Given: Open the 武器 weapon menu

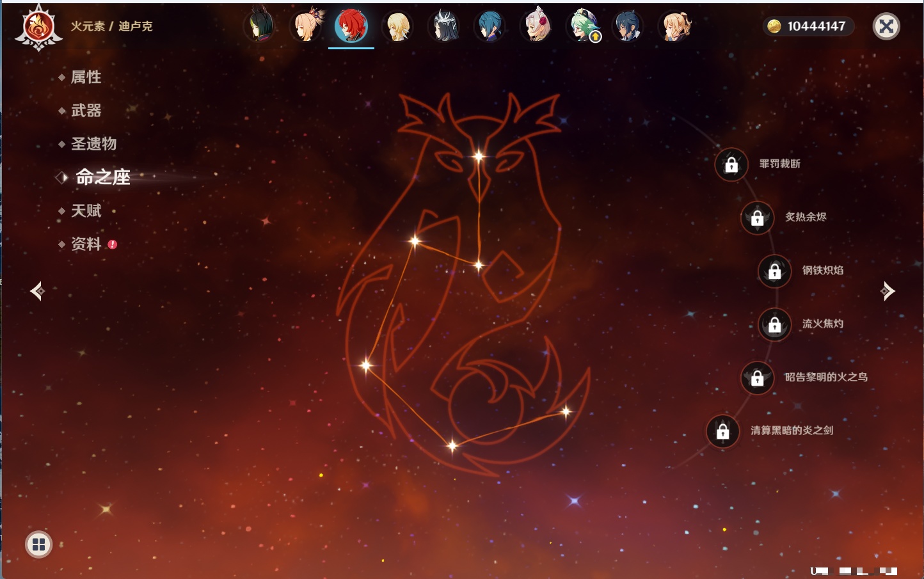Looking at the screenshot, I should 86,111.
